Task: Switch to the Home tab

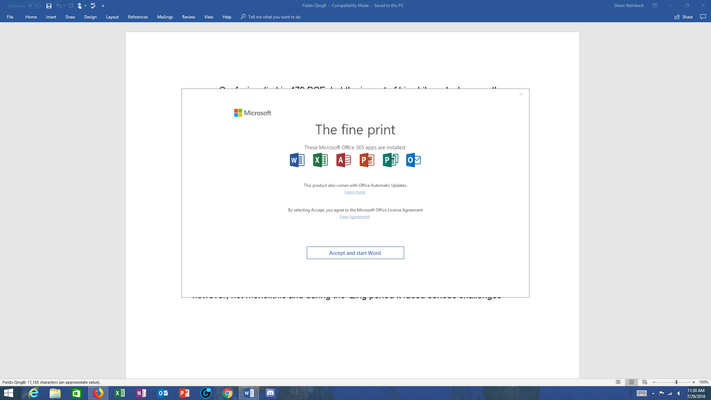Action: 31,17
